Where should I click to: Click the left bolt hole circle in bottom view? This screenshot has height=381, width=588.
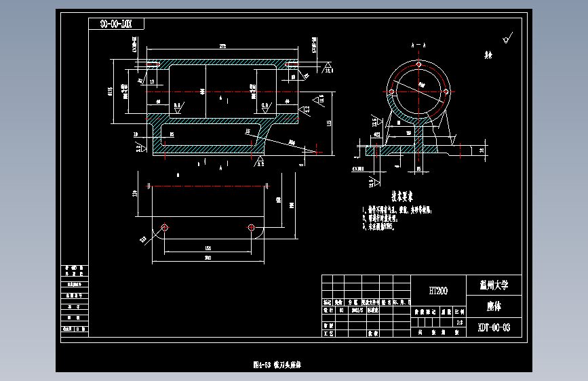(x=164, y=227)
